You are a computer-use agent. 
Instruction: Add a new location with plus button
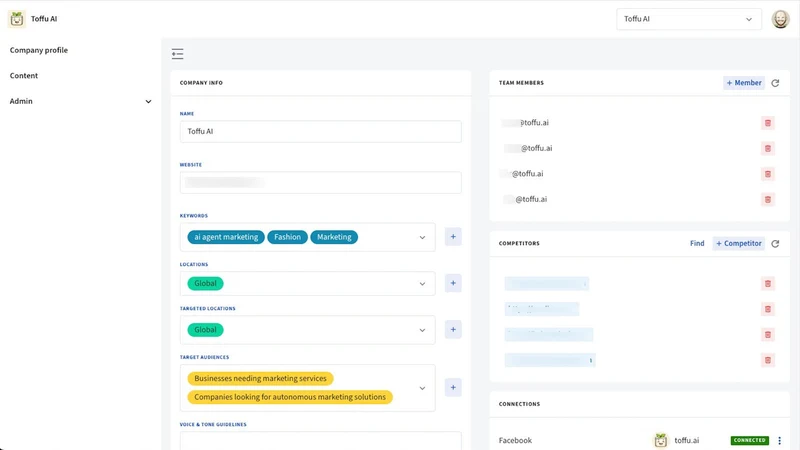click(453, 283)
